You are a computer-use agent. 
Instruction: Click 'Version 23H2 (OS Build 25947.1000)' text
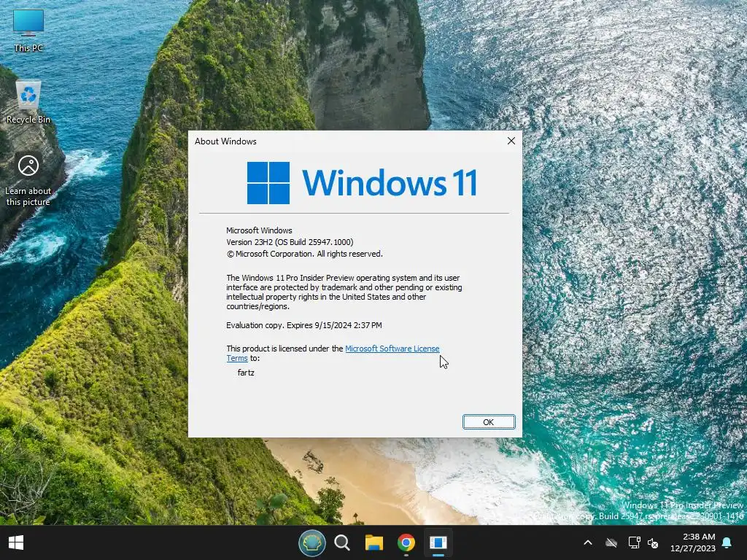290,242
